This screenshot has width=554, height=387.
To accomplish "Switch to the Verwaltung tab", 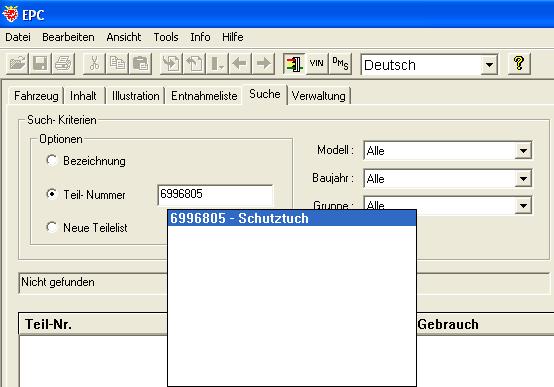I will 319,96.
